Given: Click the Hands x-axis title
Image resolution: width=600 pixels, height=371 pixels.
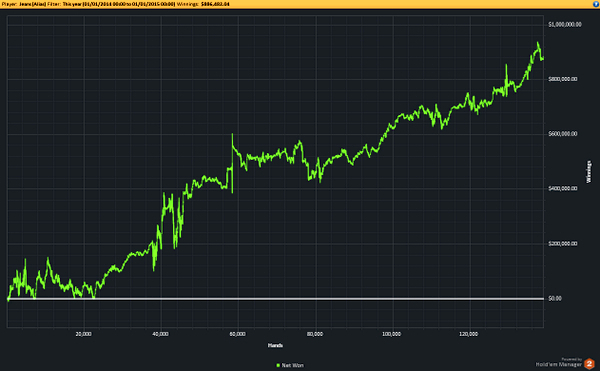Looking at the screenshot, I should (275, 345).
